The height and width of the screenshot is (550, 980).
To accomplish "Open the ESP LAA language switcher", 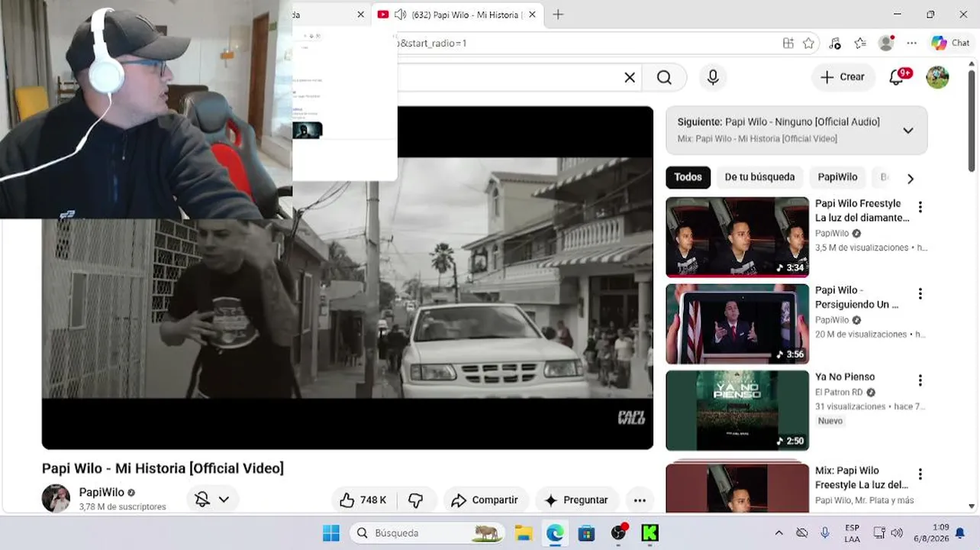I will tap(852, 532).
